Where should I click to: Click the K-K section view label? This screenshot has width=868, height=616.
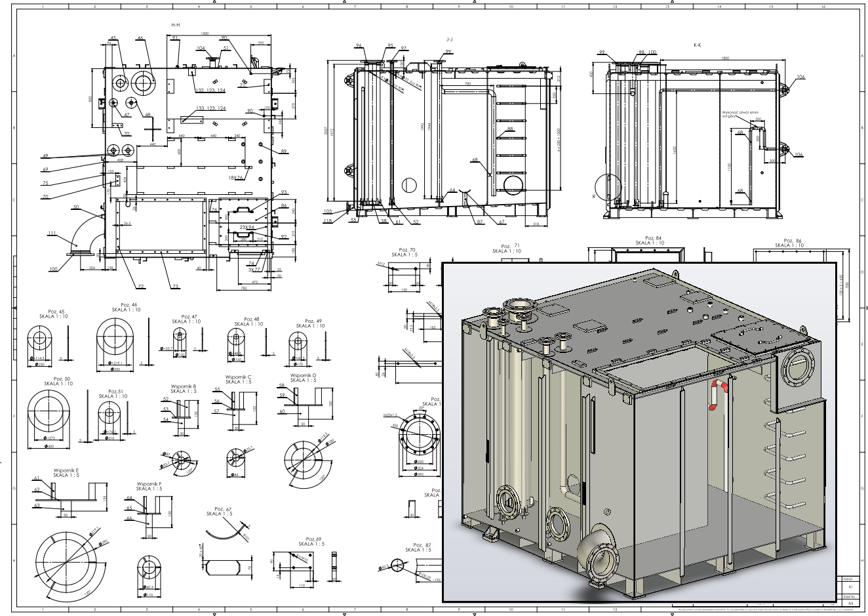tap(698, 45)
